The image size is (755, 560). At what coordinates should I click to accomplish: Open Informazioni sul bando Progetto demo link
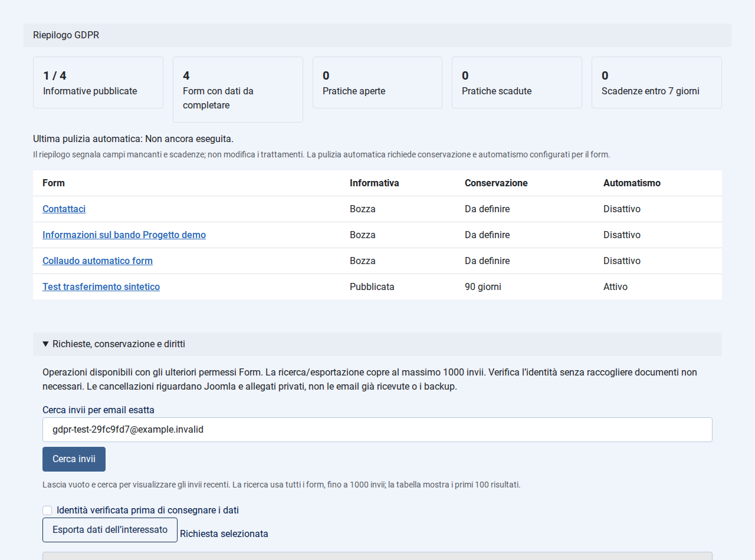tap(124, 235)
